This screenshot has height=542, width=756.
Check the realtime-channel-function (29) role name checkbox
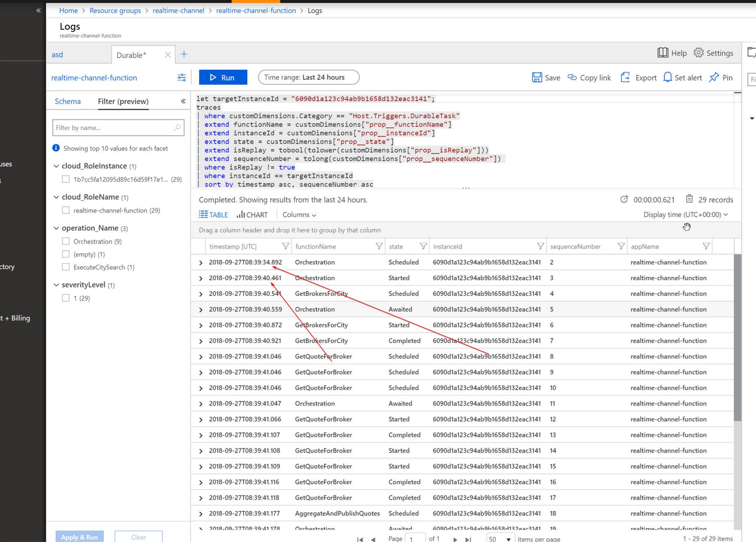(x=66, y=210)
